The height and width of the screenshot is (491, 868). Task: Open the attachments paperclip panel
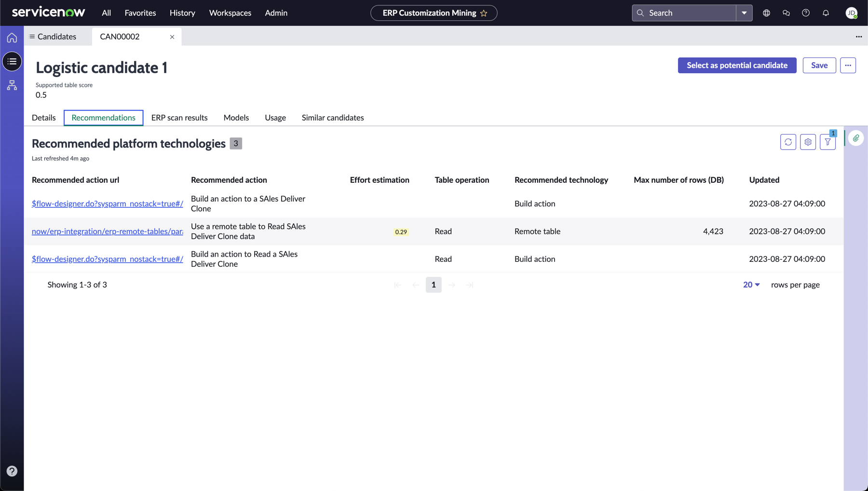856,138
